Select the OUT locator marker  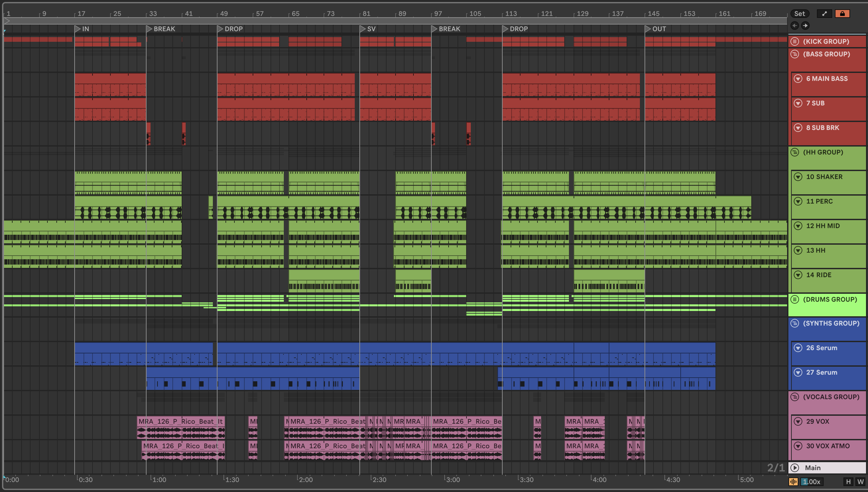[x=648, y=29]
